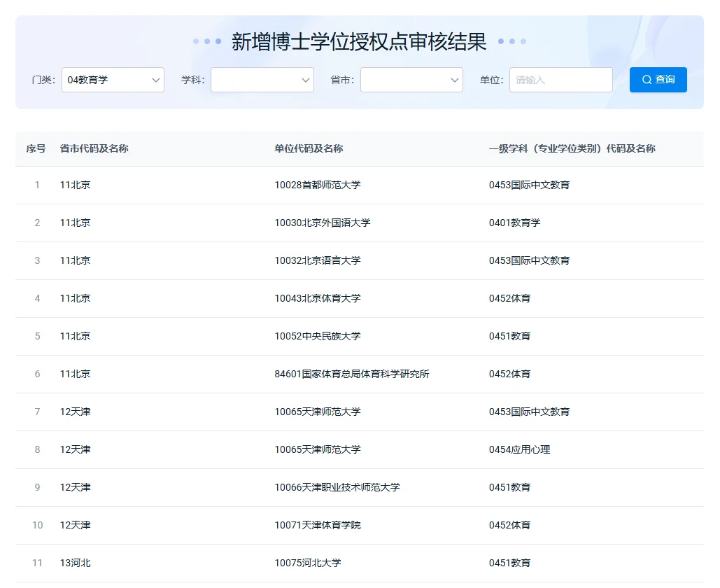Open the 门类 dropdown showing 04教育学
720x588 pixels.
click(x=113, y=80)
